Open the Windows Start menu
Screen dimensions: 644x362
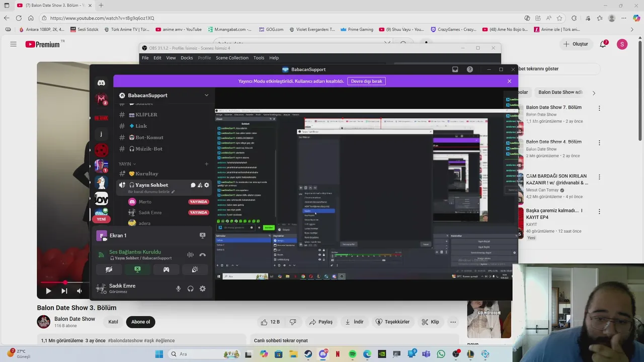(x=159, y=354)
